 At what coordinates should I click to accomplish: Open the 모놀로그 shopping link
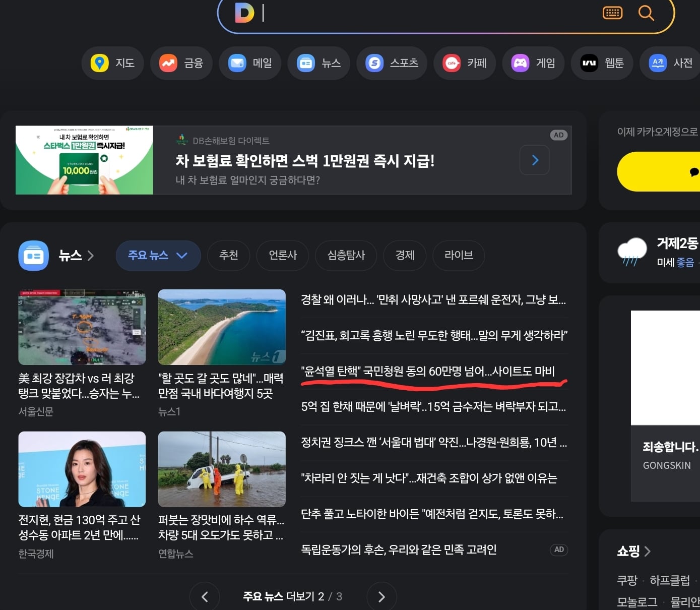click(638, 602)
